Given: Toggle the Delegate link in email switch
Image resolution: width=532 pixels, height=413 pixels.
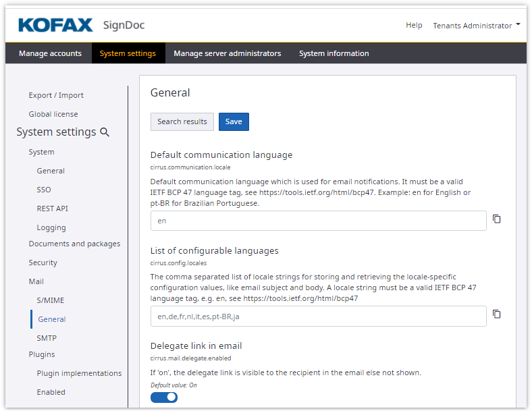Looking at the screenshot, I should coord(164,397).
